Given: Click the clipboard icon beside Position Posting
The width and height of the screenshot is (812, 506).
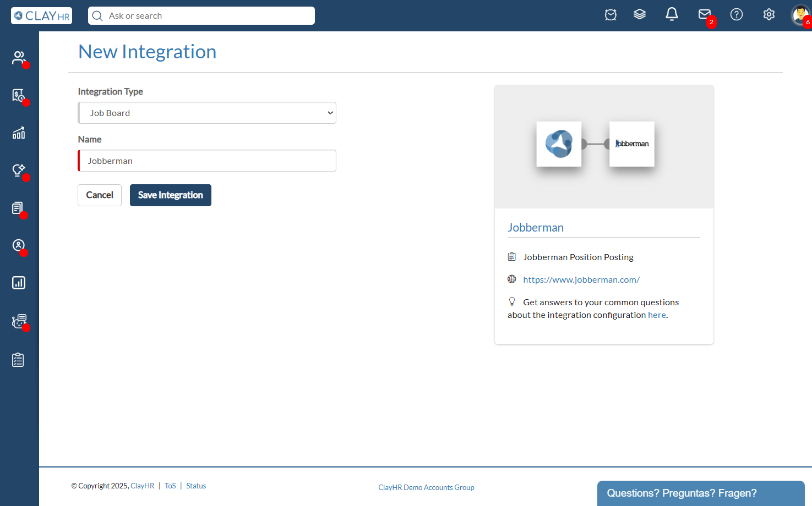Looking at the screenshot, I should point(512,257).
